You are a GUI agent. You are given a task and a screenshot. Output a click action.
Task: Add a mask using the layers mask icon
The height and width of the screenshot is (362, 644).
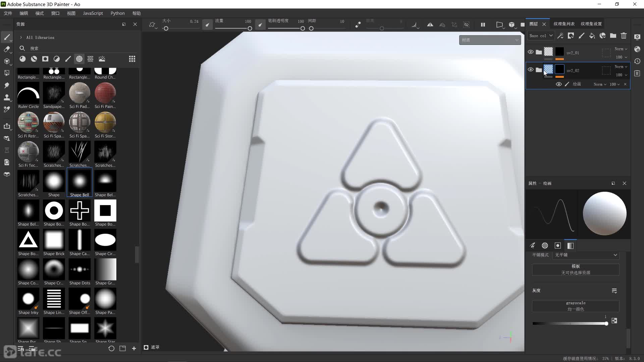(571, 36)
